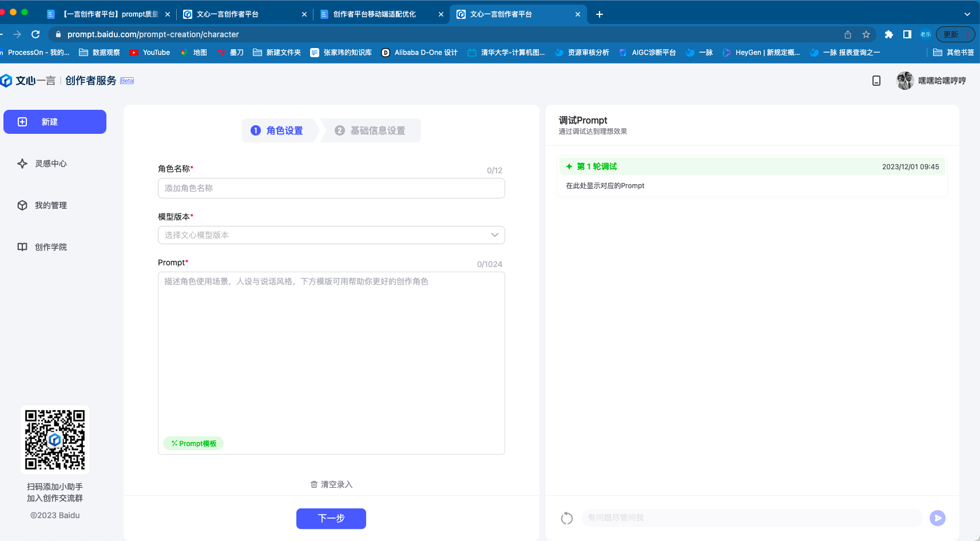Screen dimensions: 980x541
Task: Reload the page with browser refresh icon
Action: [35, 34]
